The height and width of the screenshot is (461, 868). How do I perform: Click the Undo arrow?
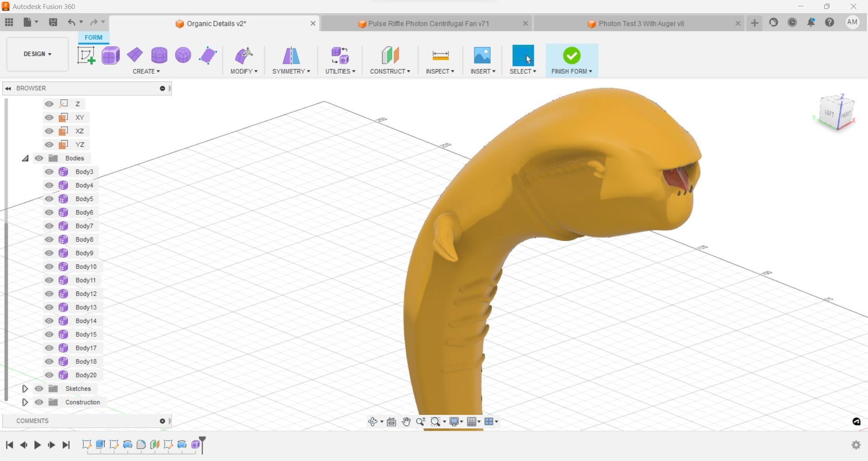pyautogui.click(x=71, y=22)
